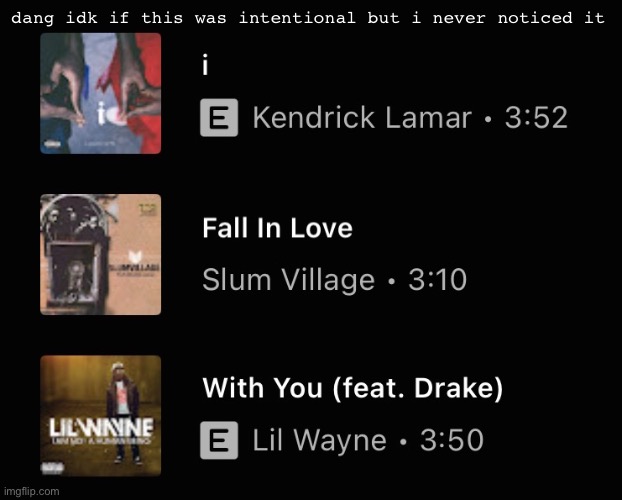Click the meme caption text at top
The image size is (622, 500).
(x=308, y=18)
